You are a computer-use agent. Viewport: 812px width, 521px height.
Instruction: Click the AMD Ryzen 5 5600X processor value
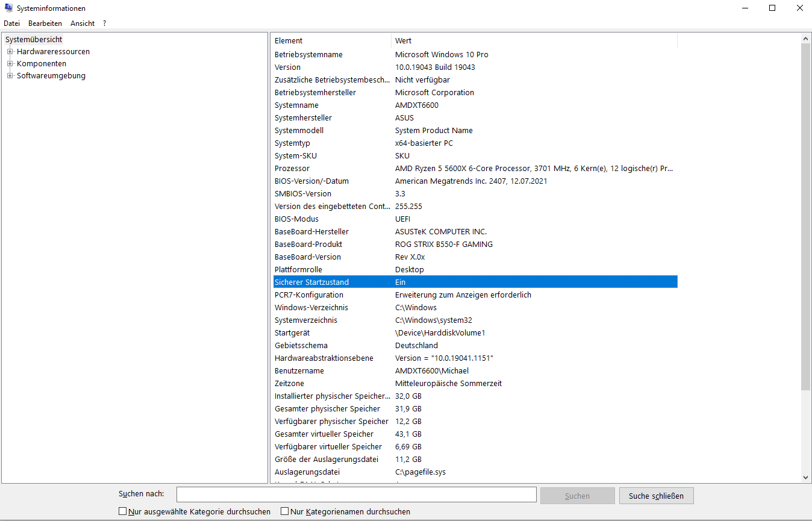(534, 168)
